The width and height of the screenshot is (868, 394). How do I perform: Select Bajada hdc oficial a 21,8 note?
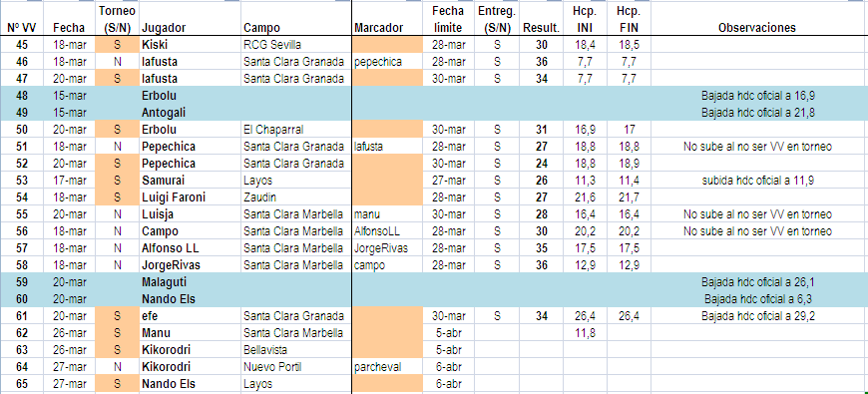pos(758,113)
